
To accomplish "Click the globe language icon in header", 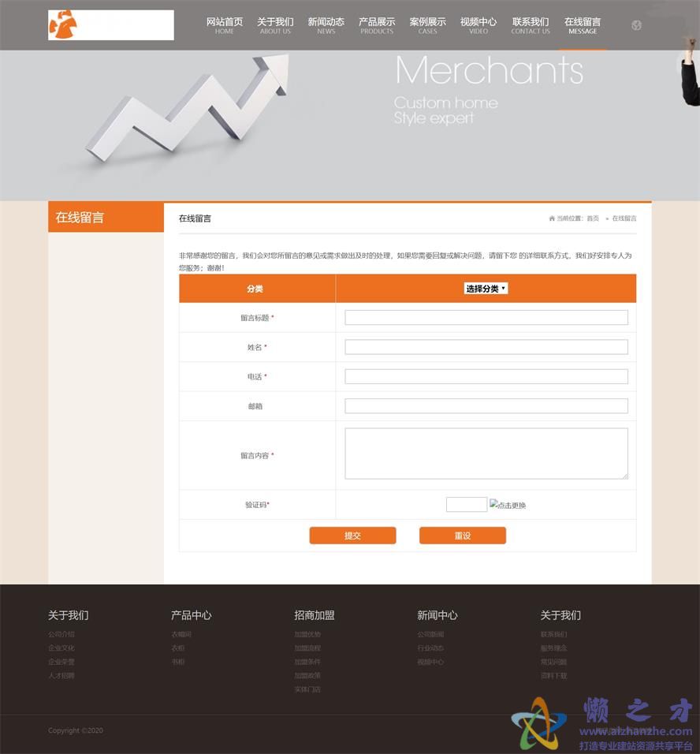I will 636,25.
